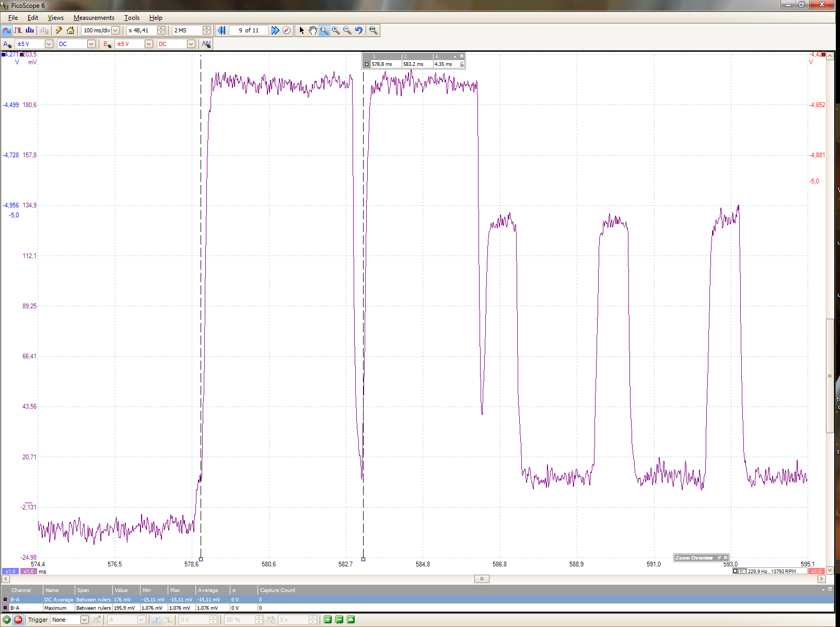Select Persistence mode icon

coord(18,30)
